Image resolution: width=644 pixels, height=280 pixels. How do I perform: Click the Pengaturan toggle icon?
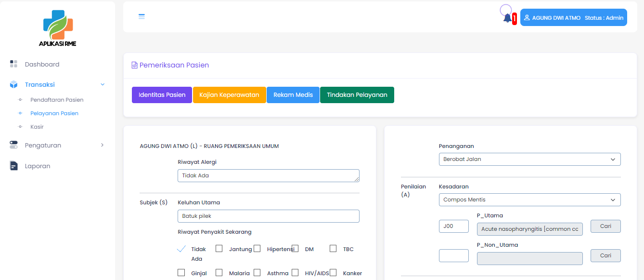(x=13, y=145)
